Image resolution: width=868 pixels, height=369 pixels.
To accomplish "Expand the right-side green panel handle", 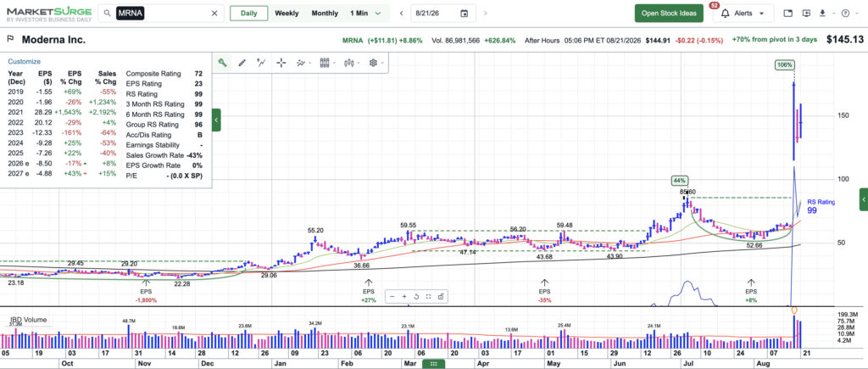I will click(864, 199).
